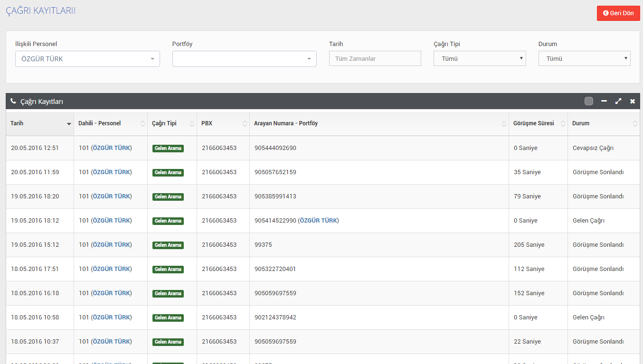The width and height of the screenshot is (643, 364).
Task: Click the phone icon in panel header
Action: [x=13, y=101]
